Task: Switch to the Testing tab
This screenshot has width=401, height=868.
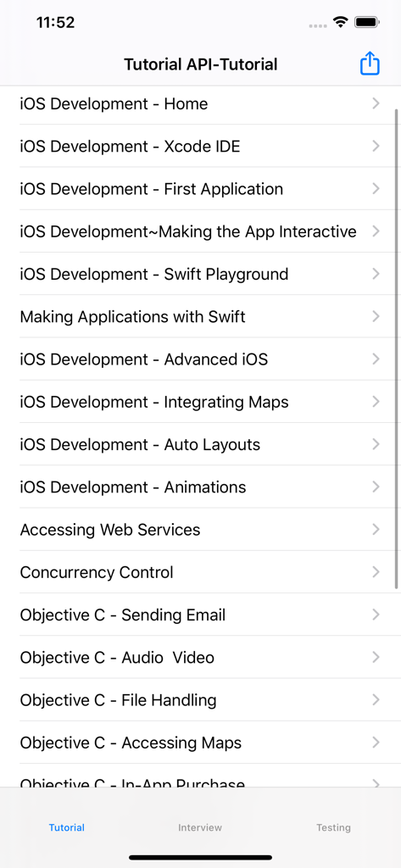Action: point(333,827)
